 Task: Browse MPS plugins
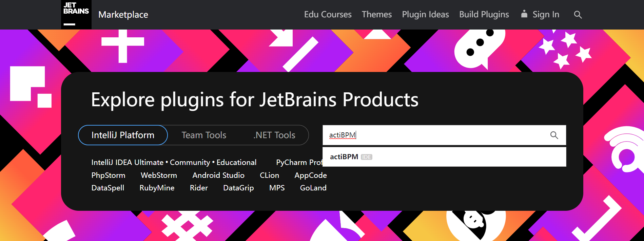(x=277, y=188)
